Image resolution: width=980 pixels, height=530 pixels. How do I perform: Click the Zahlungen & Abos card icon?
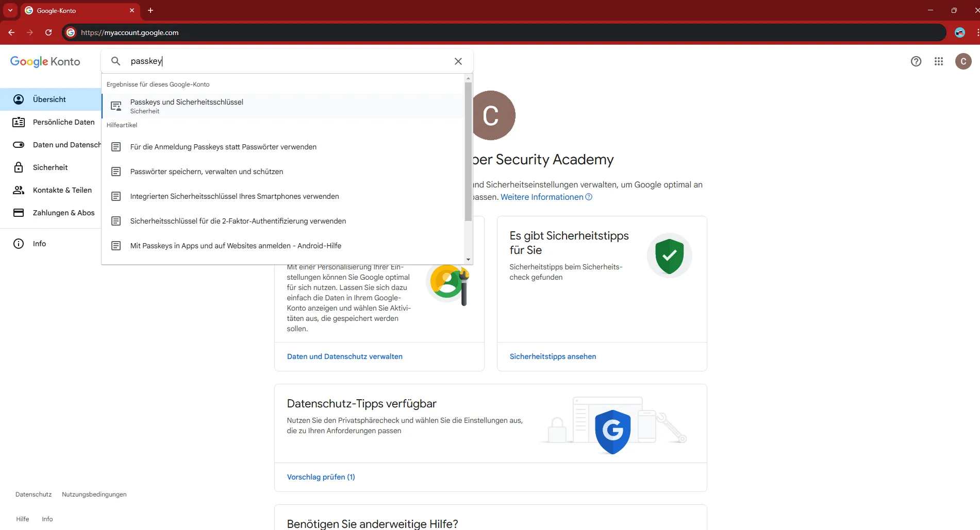pos(19,213)
